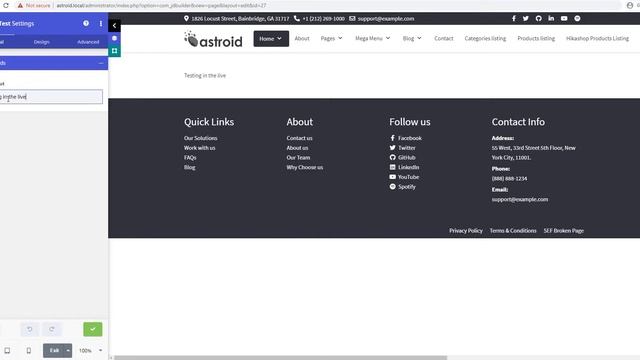The width and height of the screenshot is (640, 360).
Task: Click the support@example.com link in top bar
Action: [x=386, y=19]
